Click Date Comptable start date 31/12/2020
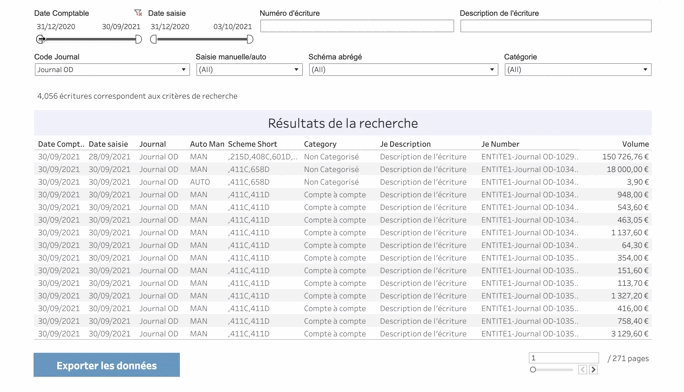This screenshot has height=392, width=684. click(56, 27)
